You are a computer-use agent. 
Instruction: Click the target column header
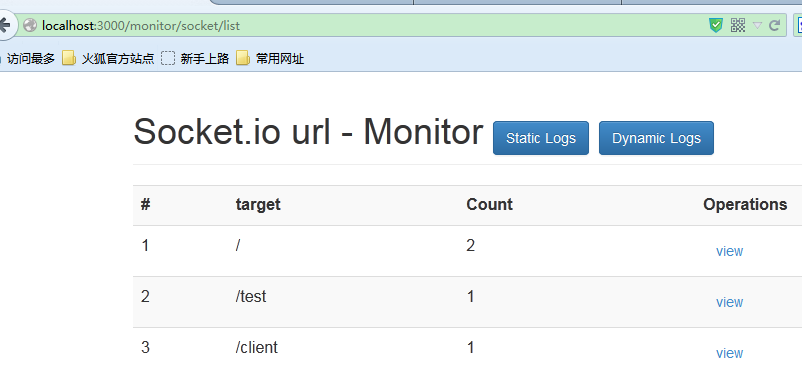point(258,205)
